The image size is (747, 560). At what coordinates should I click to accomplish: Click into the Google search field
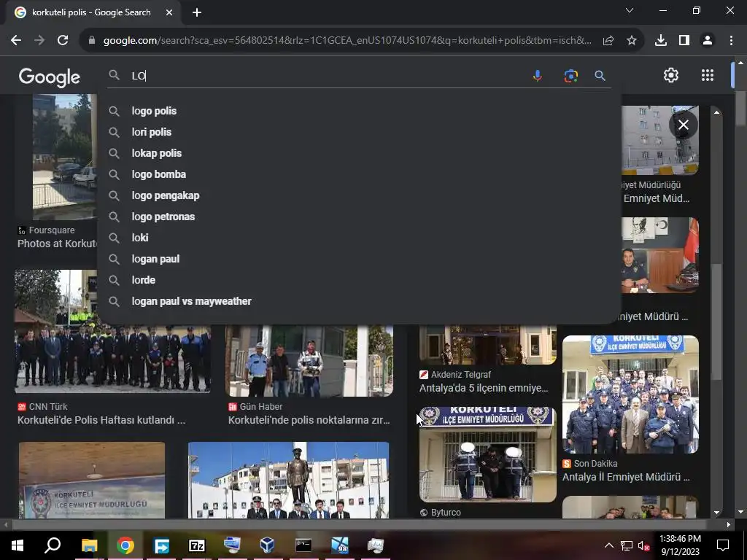pyautogui.click(x=329, y=76)
